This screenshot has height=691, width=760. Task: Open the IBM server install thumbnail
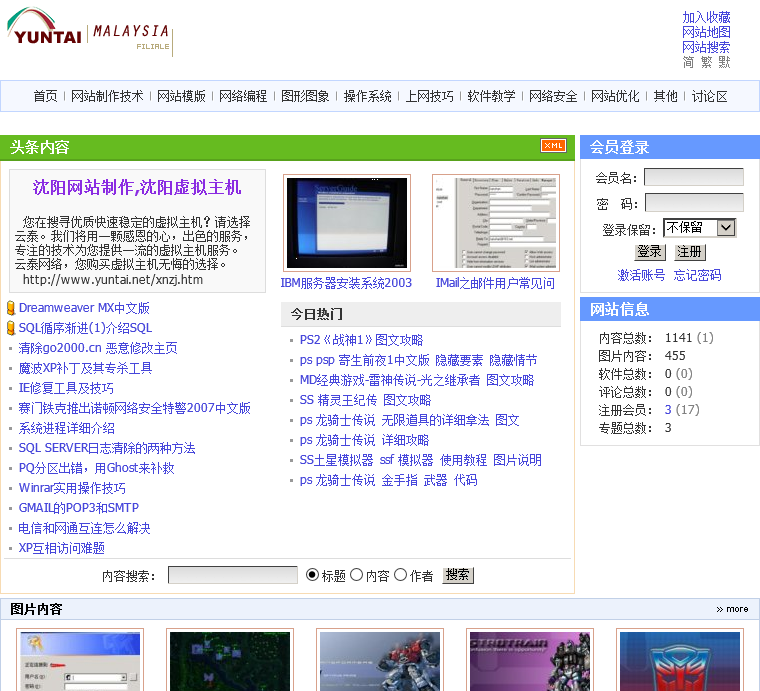click(347, 223)
